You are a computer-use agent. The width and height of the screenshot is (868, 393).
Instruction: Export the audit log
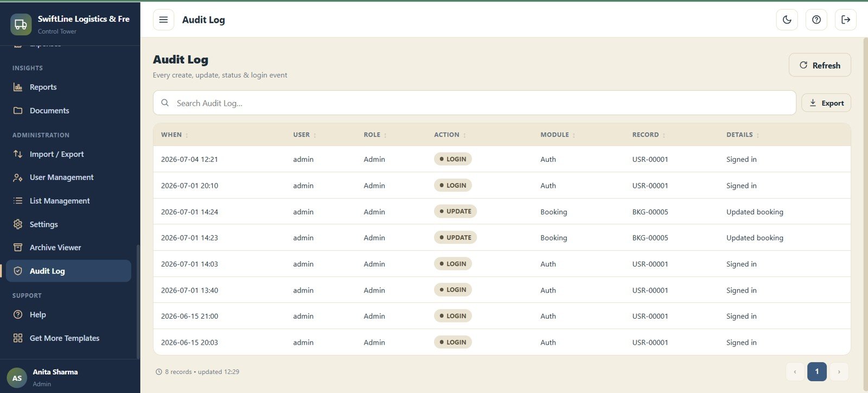tap(826, 103)
